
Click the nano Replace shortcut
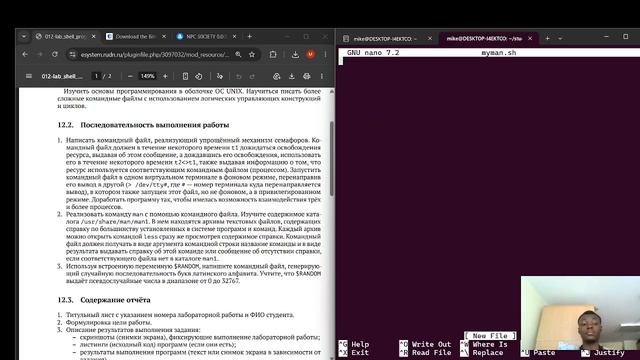click(482, 353)
